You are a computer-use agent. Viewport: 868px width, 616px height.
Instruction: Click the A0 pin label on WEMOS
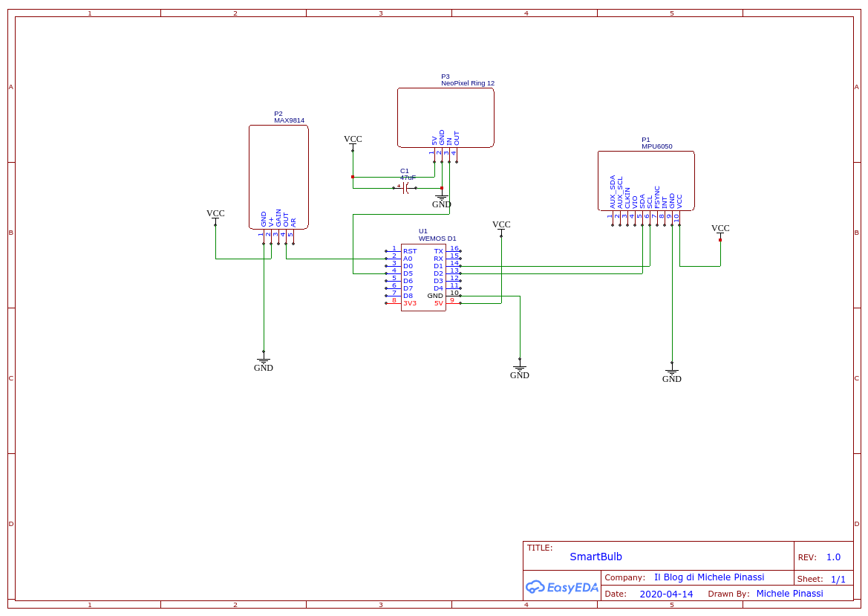click(x=408, y=259)
